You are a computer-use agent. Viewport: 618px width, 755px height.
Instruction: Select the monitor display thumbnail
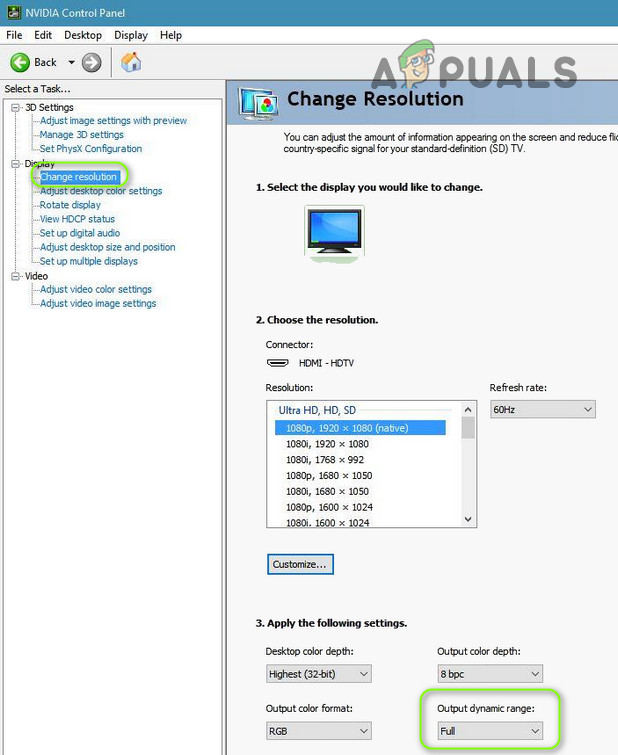pyautogui.click(x=334, y=234)
